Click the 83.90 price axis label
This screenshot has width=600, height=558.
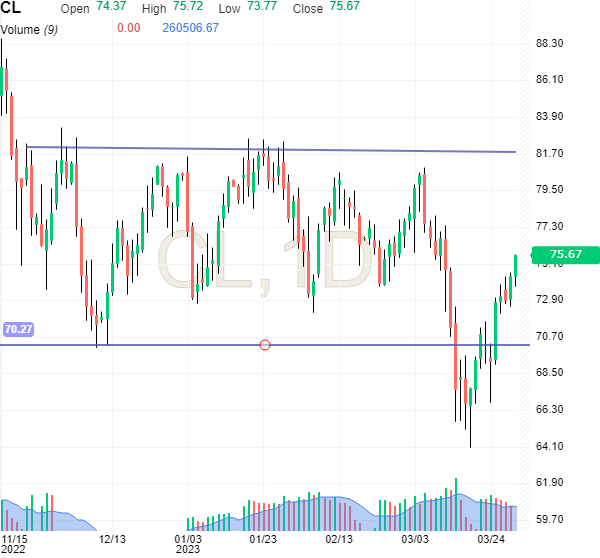coord(549,116)
